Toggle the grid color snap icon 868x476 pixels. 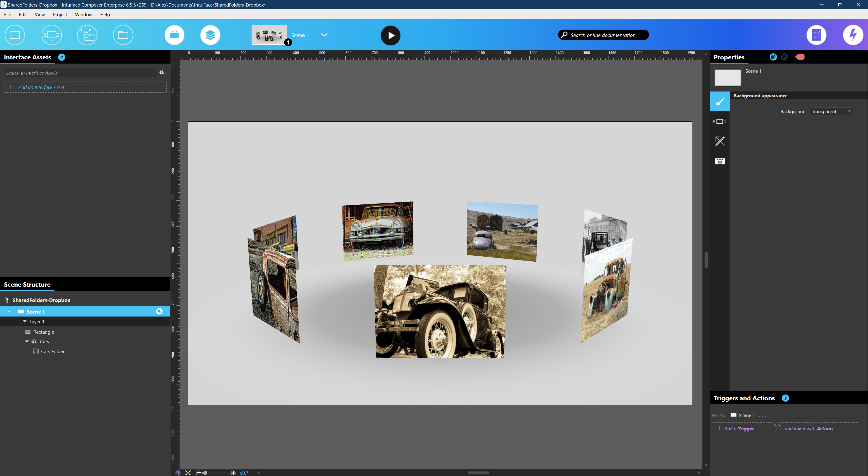(x=178, y=473)
